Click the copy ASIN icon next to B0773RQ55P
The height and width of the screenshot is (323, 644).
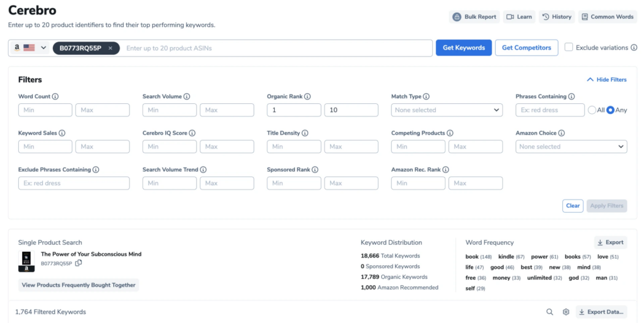tap(79, 263)
